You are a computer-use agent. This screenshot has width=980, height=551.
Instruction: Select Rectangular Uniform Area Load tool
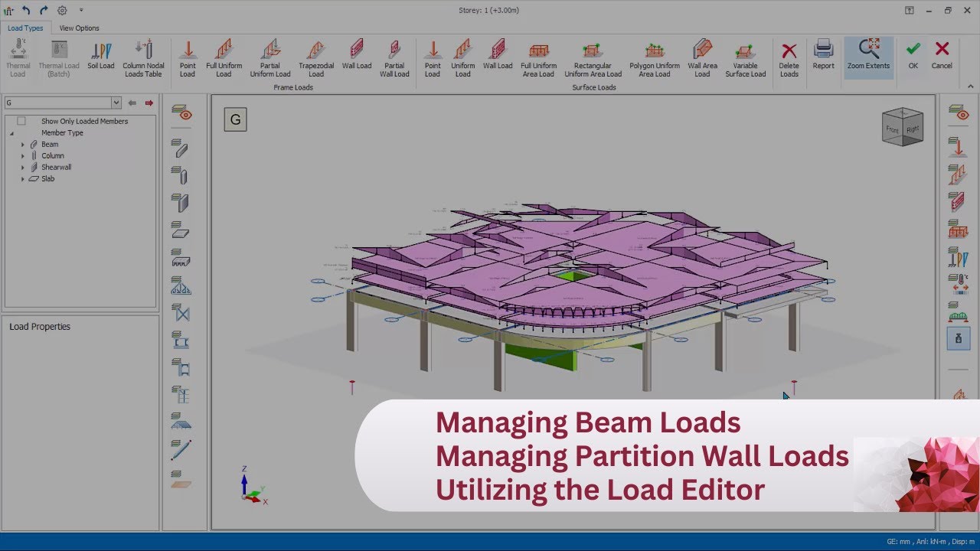[593, 59]
